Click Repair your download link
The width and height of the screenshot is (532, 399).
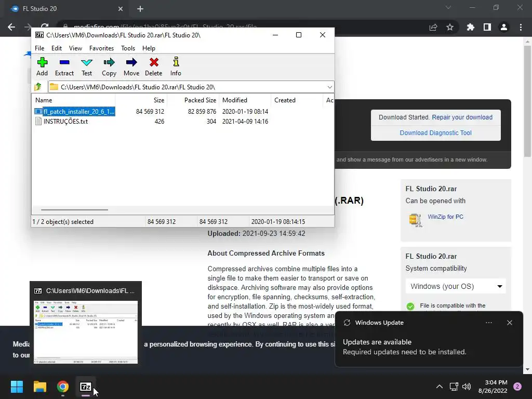click(462, 117)
